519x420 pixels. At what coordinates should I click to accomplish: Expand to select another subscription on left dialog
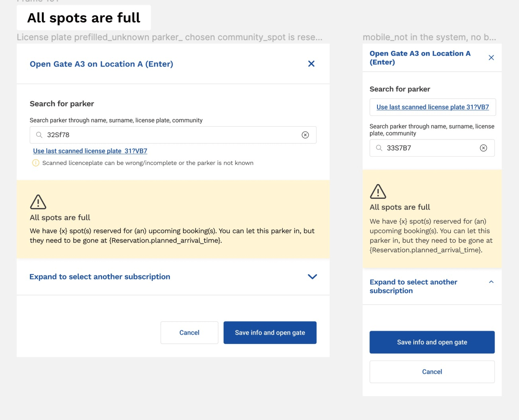(x=100, y=277)
